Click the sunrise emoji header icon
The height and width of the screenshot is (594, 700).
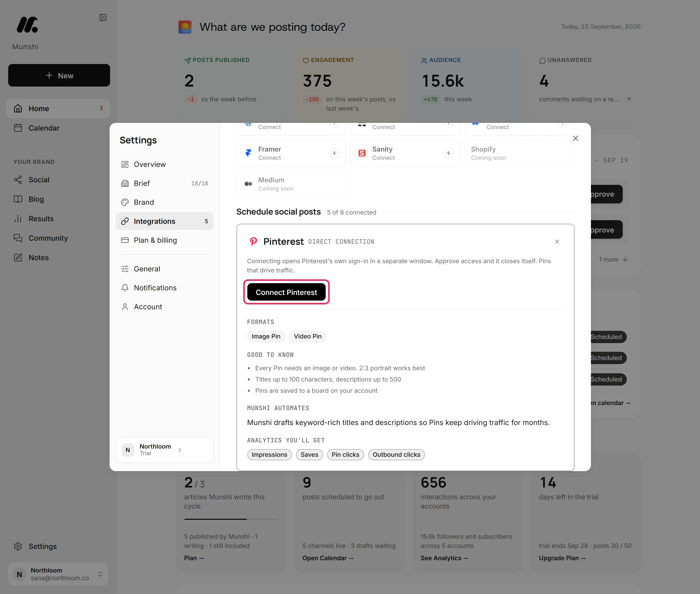point(185,27)
